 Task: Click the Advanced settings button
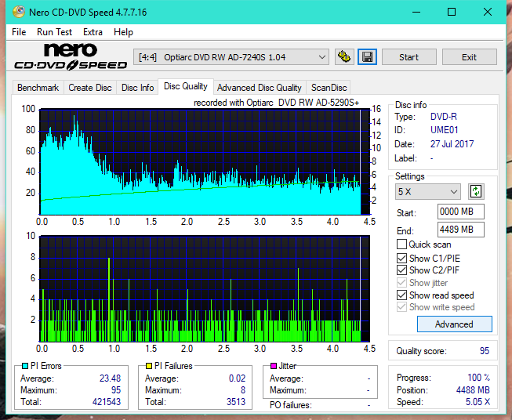pyautogui.click(x=454, y=324)
